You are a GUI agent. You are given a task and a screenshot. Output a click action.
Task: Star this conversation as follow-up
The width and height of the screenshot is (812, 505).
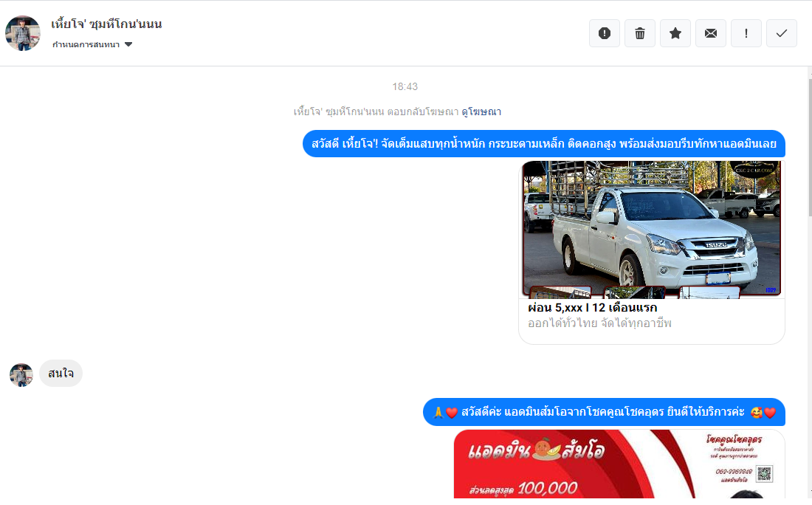point(675,34)
